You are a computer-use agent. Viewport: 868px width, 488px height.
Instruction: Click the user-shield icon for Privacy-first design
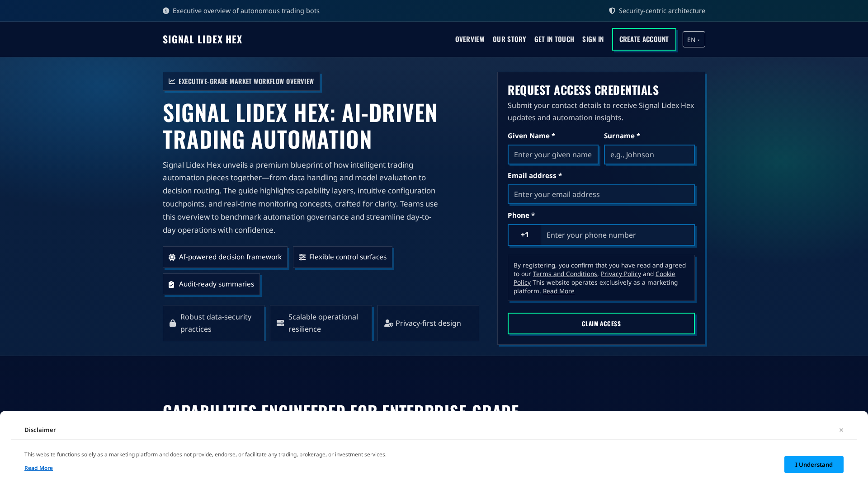coord(389,323)
